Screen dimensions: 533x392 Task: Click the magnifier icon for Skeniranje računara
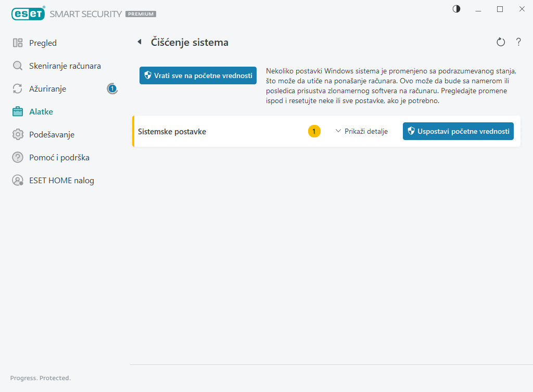(18, 66)
